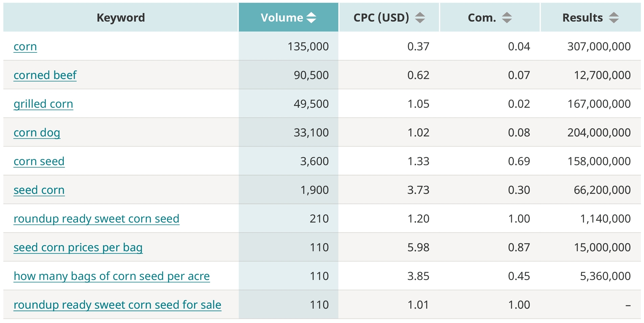
Task: Click the Results column sort arrows
Action: tap(614, 17)
